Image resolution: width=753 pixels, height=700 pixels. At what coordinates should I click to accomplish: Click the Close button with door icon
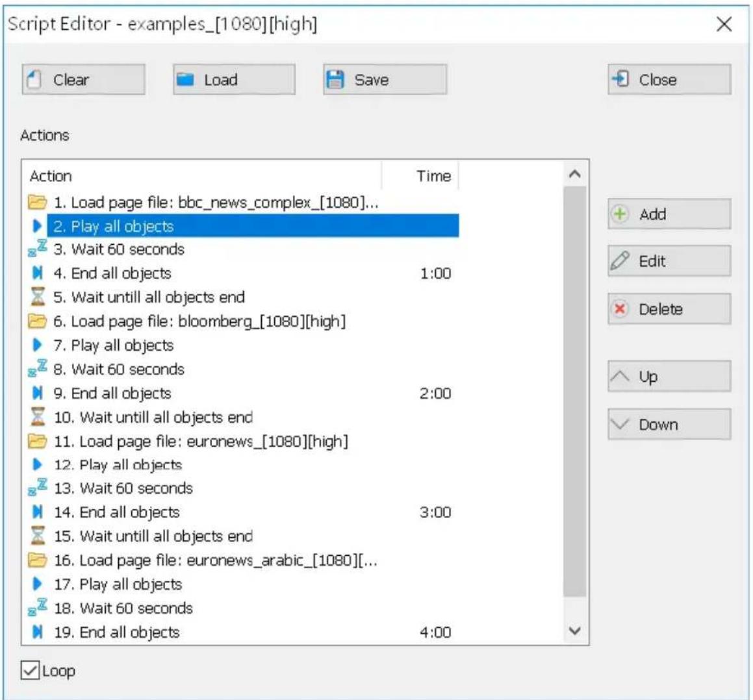(x=669, y=80)
